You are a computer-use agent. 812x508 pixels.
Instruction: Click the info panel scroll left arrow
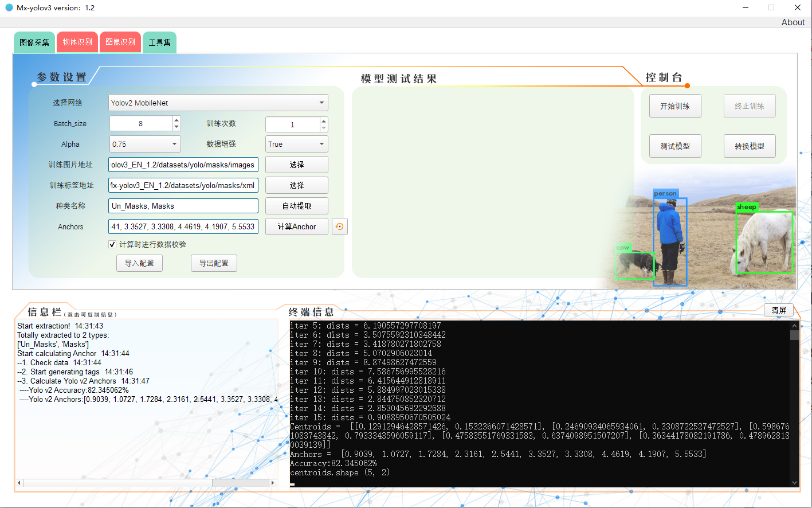pyautogui.click(x=19, y=483)
